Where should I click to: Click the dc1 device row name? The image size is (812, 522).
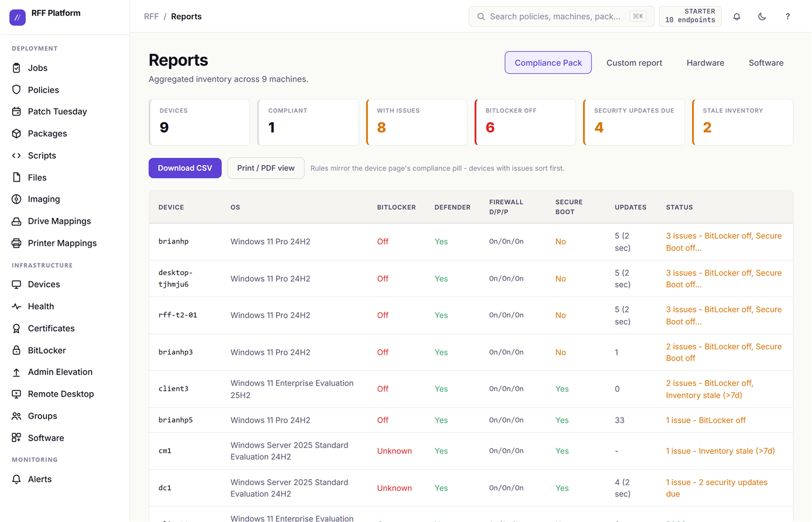click(165, 488)
